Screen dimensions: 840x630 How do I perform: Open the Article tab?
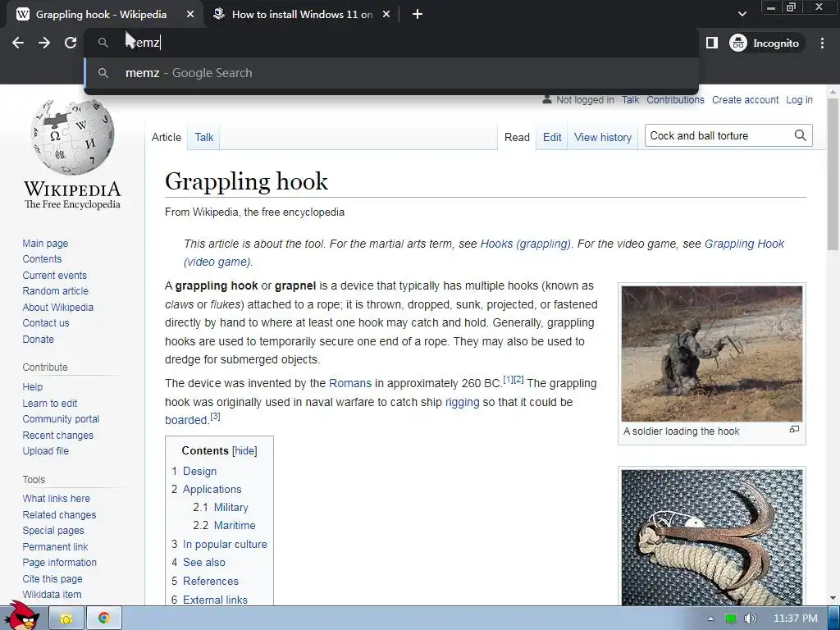tap(167, 137)
